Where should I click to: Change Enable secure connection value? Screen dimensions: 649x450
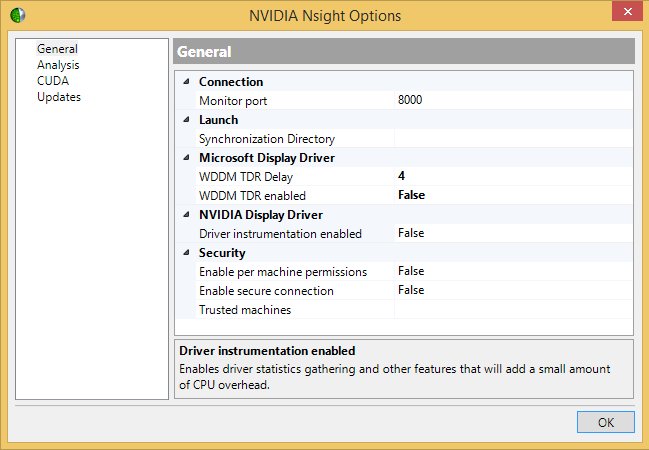512,291
